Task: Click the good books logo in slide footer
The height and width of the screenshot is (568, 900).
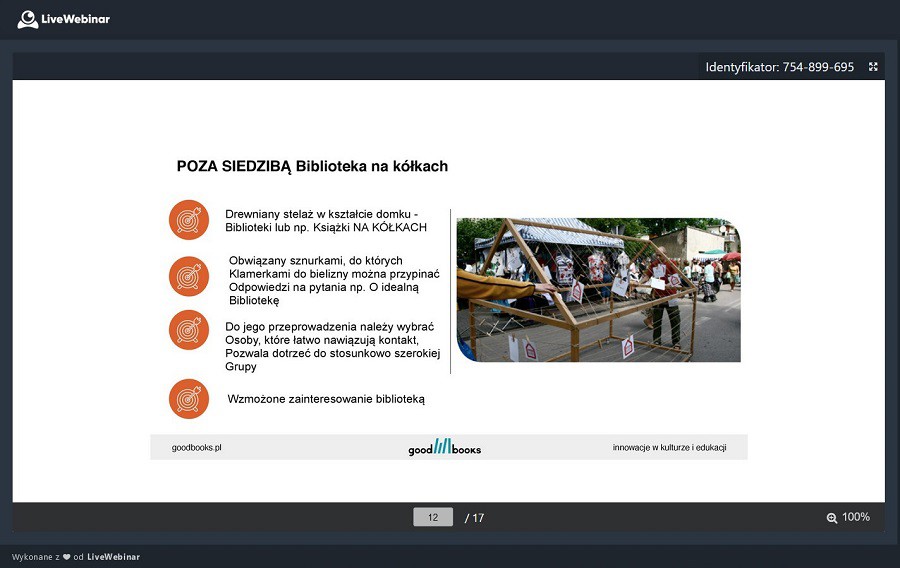Action: click(x=445, y=448)
